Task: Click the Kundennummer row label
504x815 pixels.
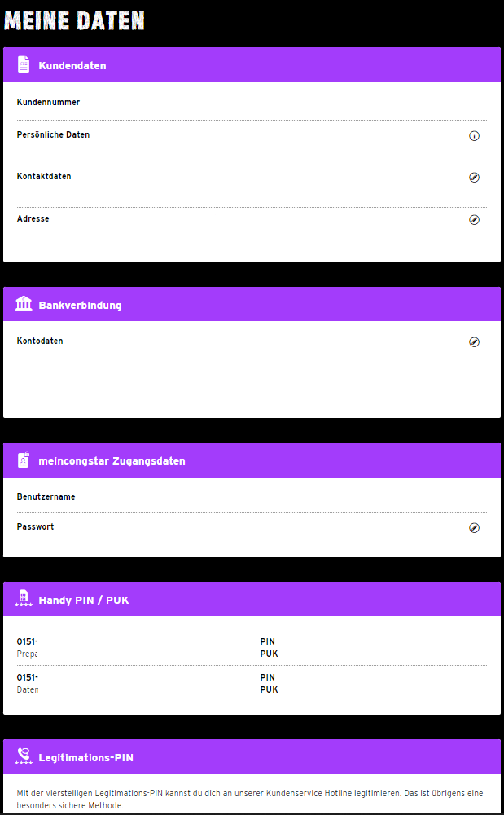Action: 48,103
